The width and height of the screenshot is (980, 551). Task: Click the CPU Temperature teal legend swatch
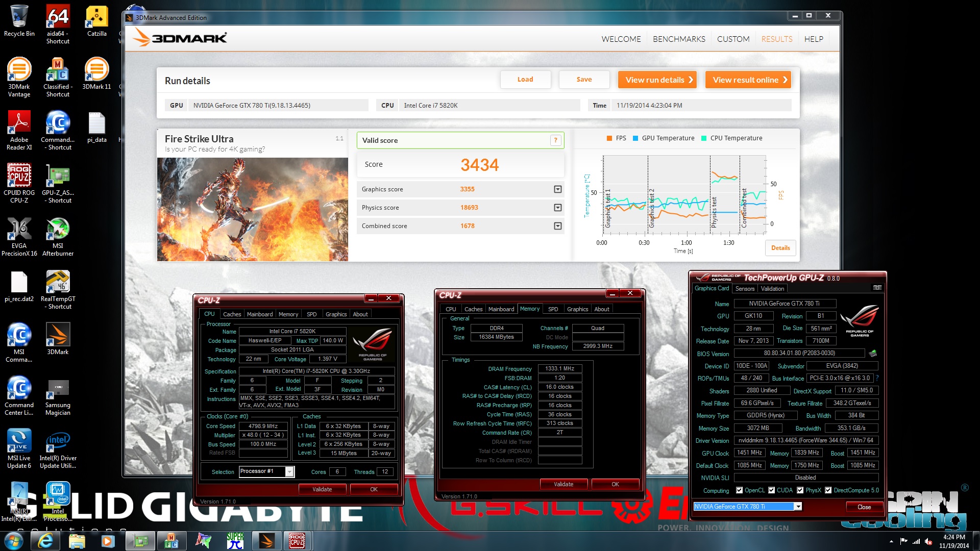coord(704,138)
